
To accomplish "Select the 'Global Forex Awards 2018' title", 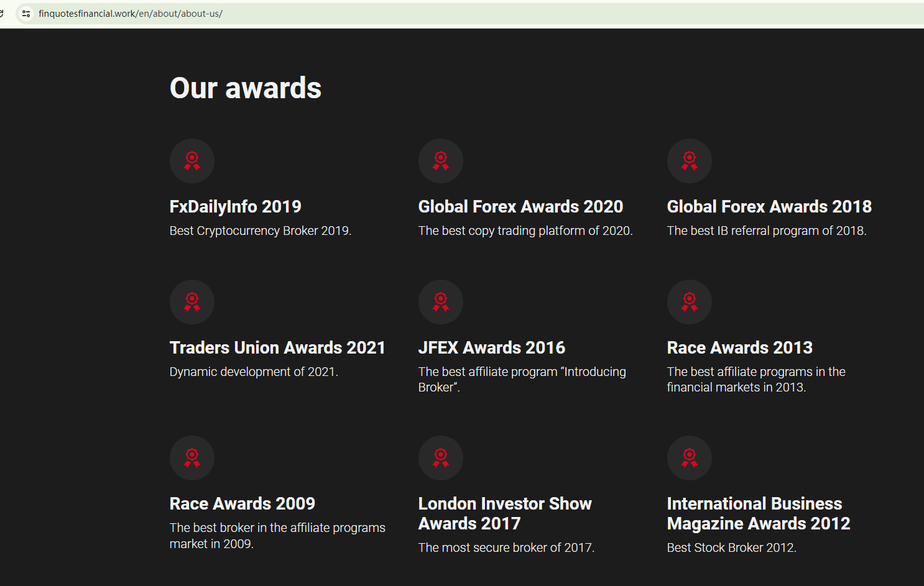I will click(770, 206).
